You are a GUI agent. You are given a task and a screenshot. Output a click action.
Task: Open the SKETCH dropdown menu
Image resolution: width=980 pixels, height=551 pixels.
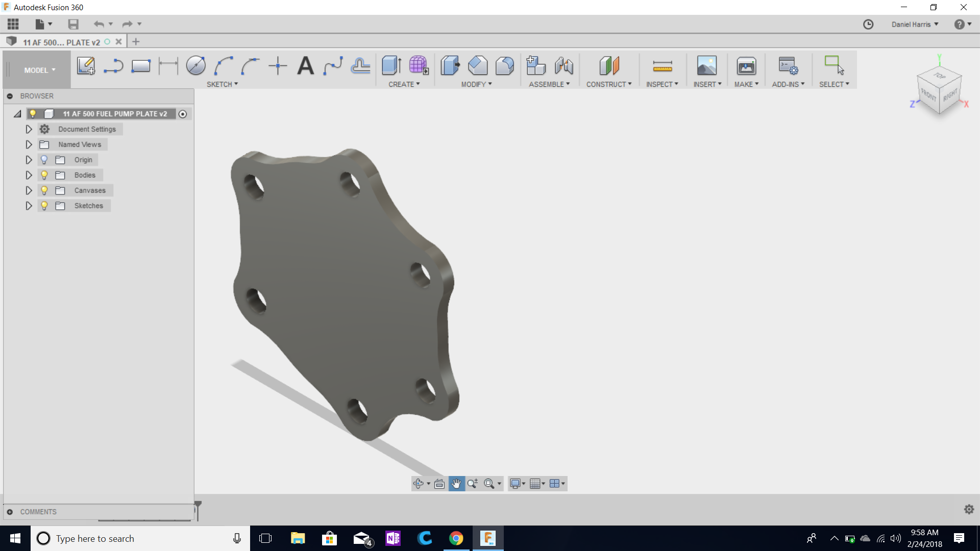click(222, 84)
